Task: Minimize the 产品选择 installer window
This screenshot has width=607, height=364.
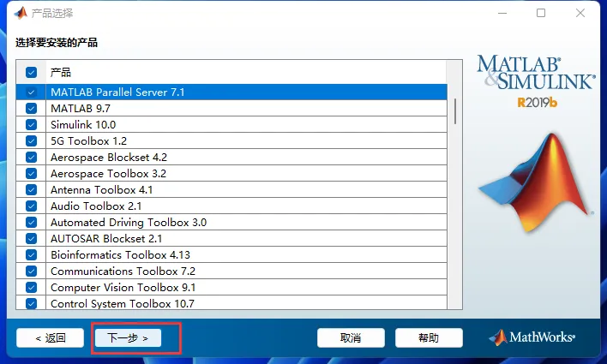Action: point(502,13)
